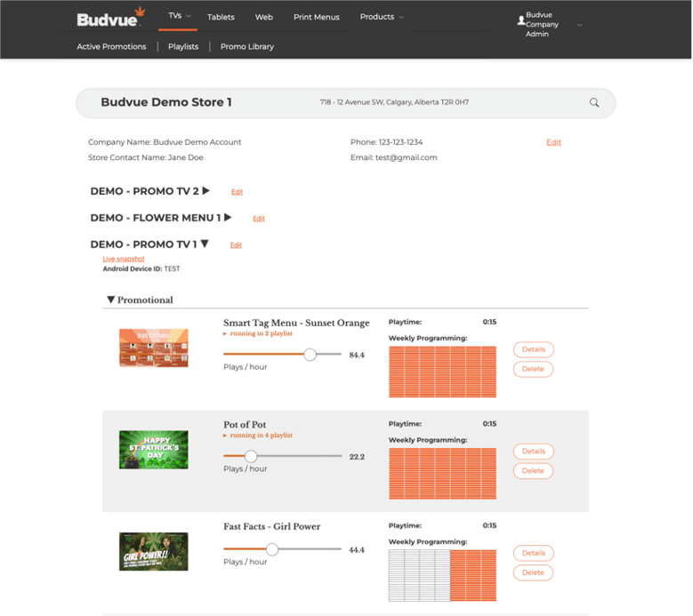Click the Pot of Pot thumbnail
Screen dimensions: 693x616
pyautogui.click(x=153, y=450)
